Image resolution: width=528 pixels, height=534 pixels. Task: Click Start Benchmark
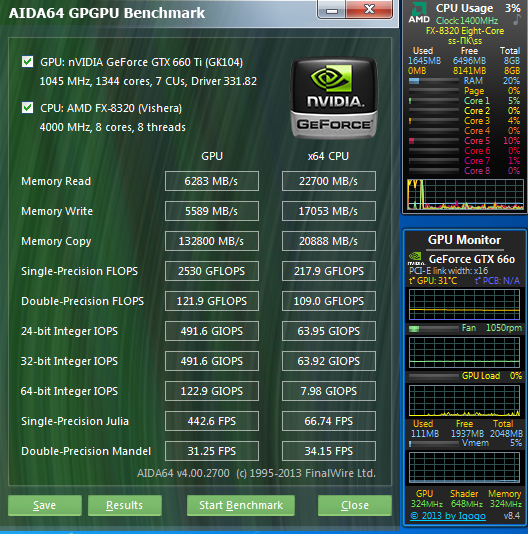[241, 505]
